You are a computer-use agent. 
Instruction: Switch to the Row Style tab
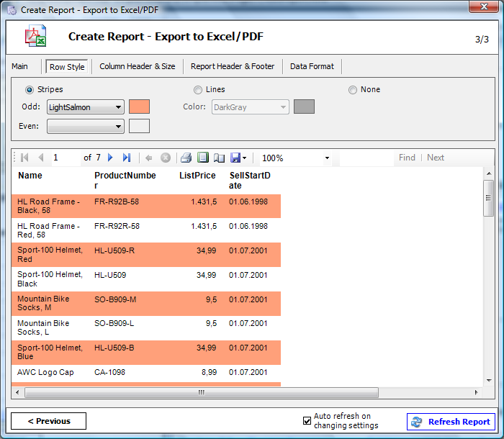tap(67, 67)
